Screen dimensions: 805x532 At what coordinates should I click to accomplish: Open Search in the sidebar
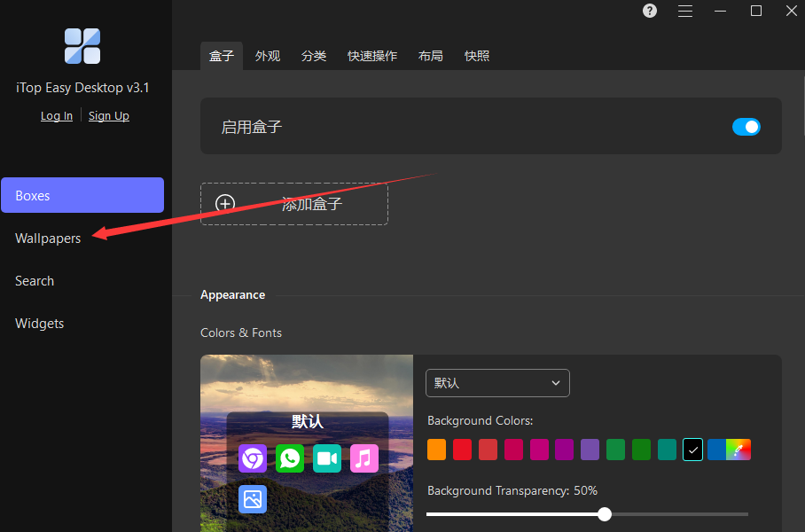[x=35, y=281]
